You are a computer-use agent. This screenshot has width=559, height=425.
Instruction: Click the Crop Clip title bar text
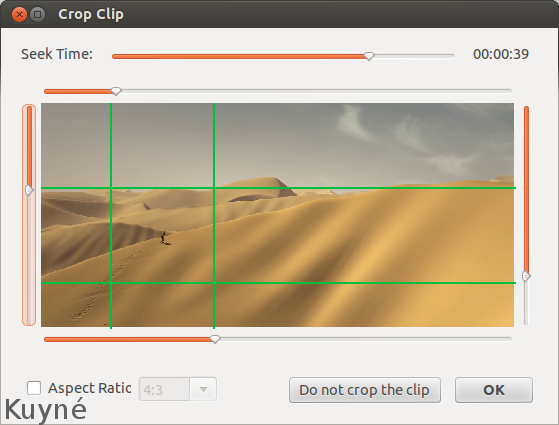coord(91,15)
